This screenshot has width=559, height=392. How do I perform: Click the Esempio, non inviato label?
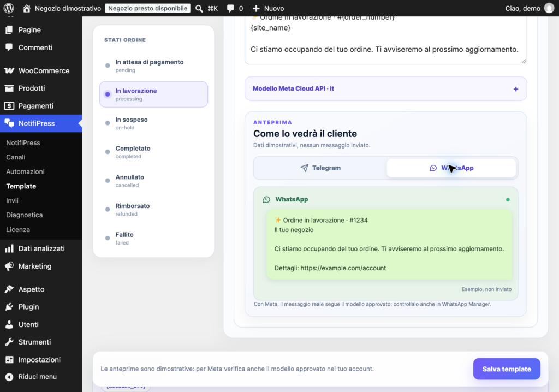pyautogui.click(x=486, y=289)
